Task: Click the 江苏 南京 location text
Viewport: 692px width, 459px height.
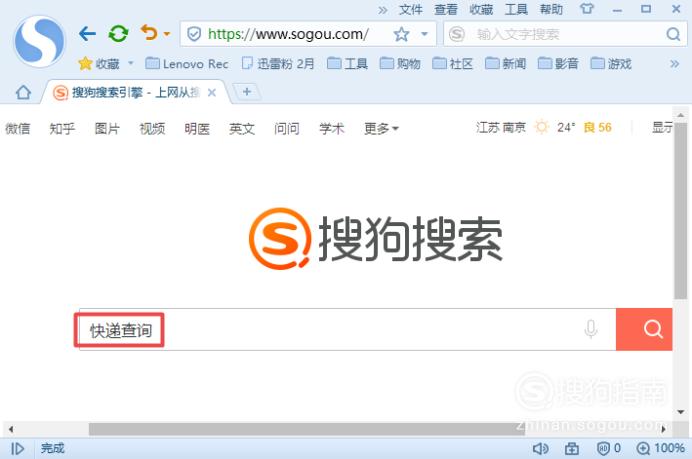Action: 501,128
